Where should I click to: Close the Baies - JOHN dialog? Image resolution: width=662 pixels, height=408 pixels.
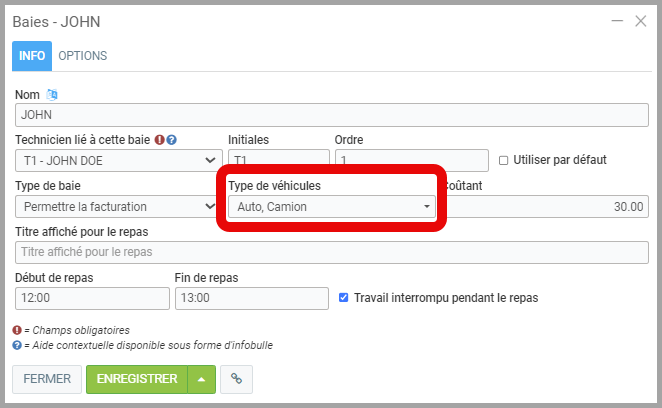[x=641, y=21]
